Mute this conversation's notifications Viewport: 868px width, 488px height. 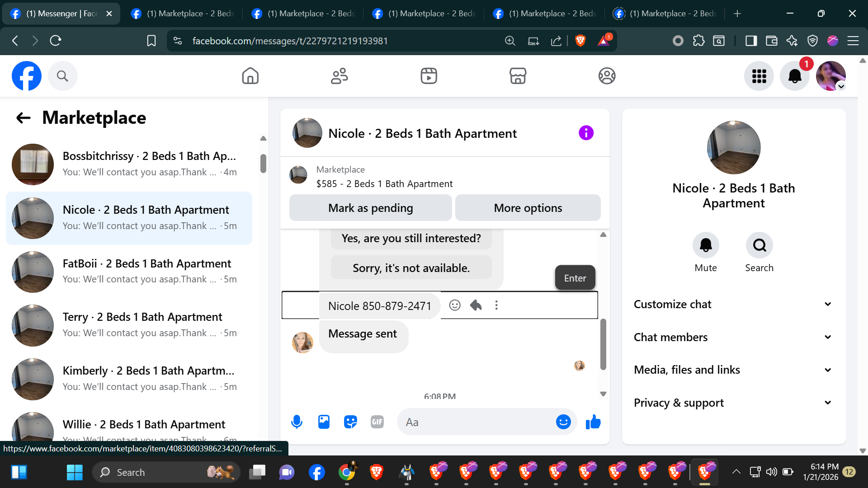click(x=706, y=245)
